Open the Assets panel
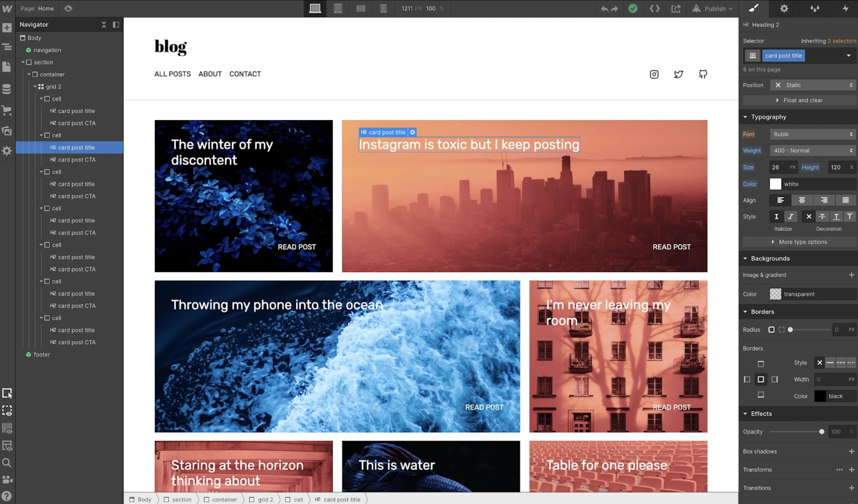The height and width of the screenshot is (504, 858). (x=7, y=131)
